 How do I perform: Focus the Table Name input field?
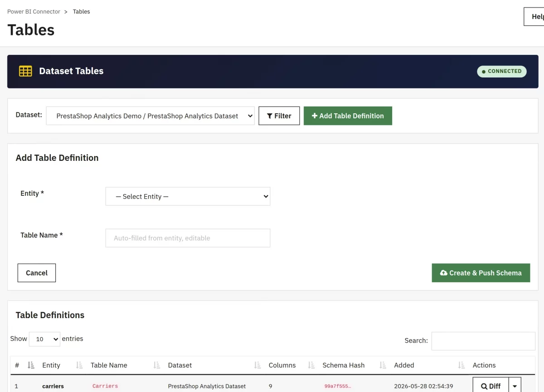188,238
